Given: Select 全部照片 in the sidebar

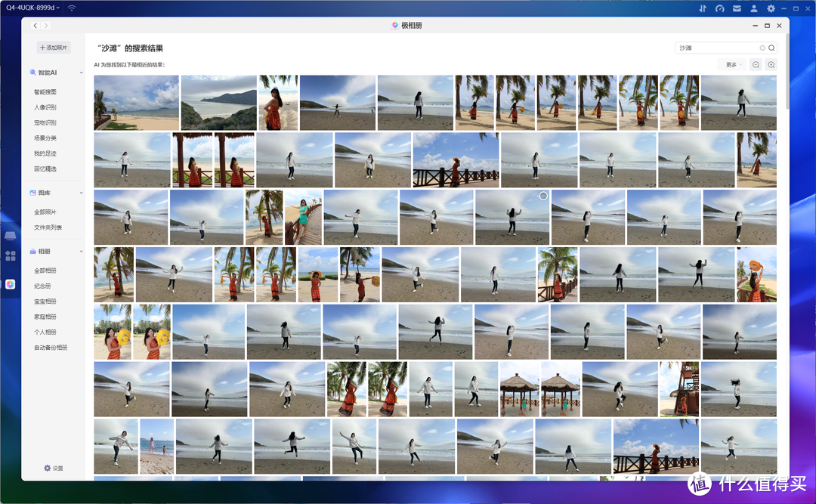Looking at the screenshot, I should [x=45, y=212].
